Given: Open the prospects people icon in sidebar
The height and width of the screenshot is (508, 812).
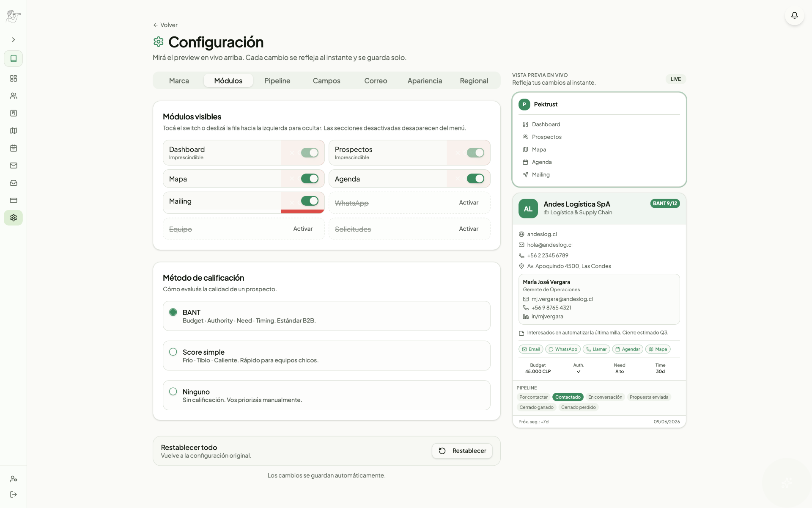Looking at the screenshot, I should [x=14, y=96].
